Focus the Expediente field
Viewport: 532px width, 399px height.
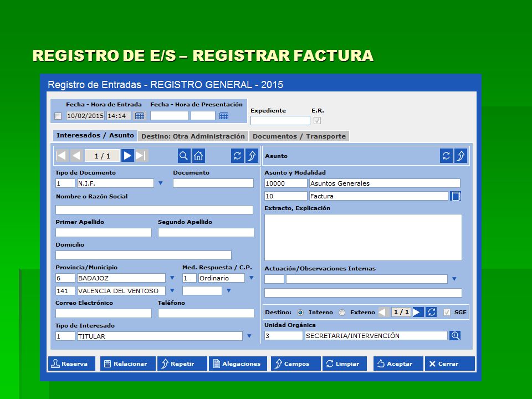click(280, 120)
